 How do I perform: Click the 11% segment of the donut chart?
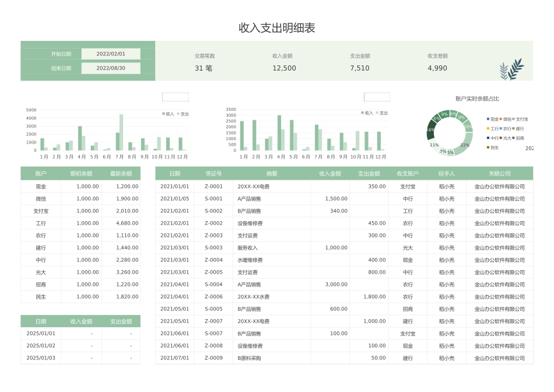pyautogui.click(x=434, y=145)
